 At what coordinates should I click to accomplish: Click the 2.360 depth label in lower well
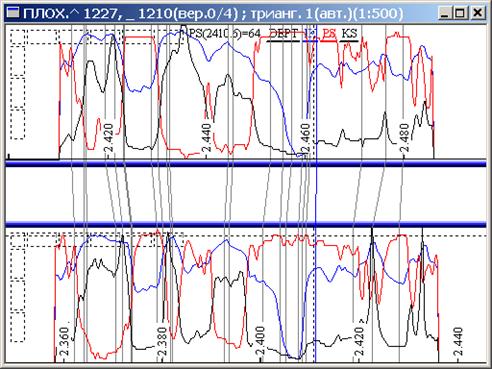click(64, 342)
